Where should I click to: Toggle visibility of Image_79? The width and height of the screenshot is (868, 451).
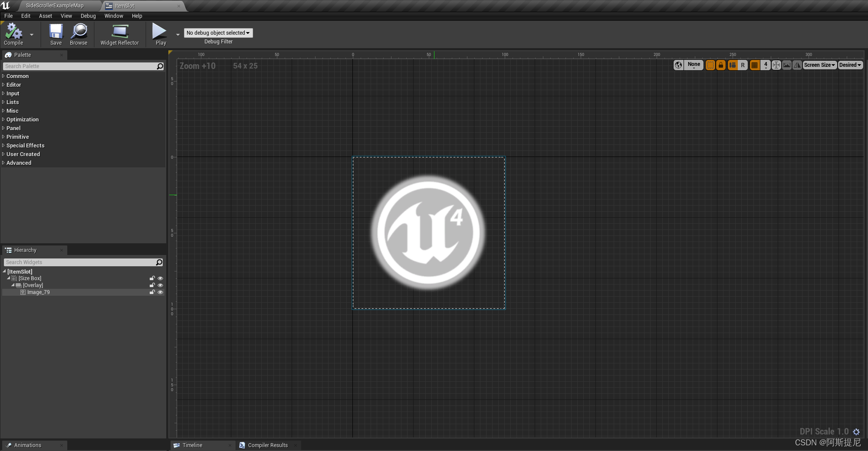pos(160,292)
